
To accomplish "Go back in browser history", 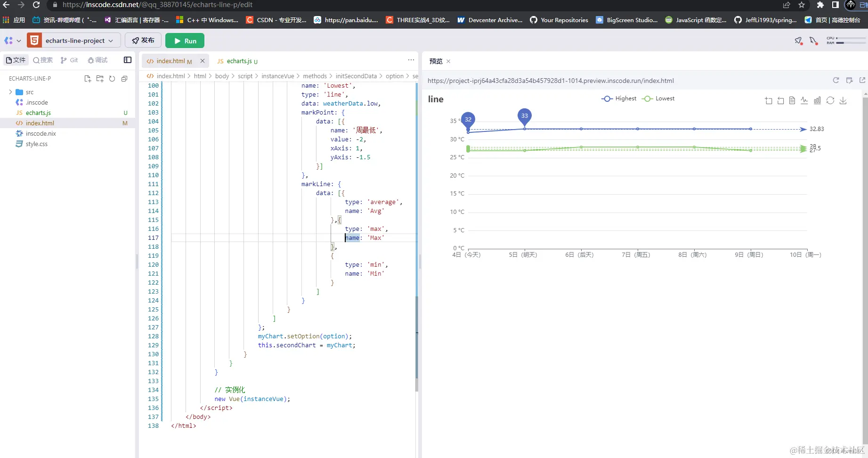I will click(6, 5).
